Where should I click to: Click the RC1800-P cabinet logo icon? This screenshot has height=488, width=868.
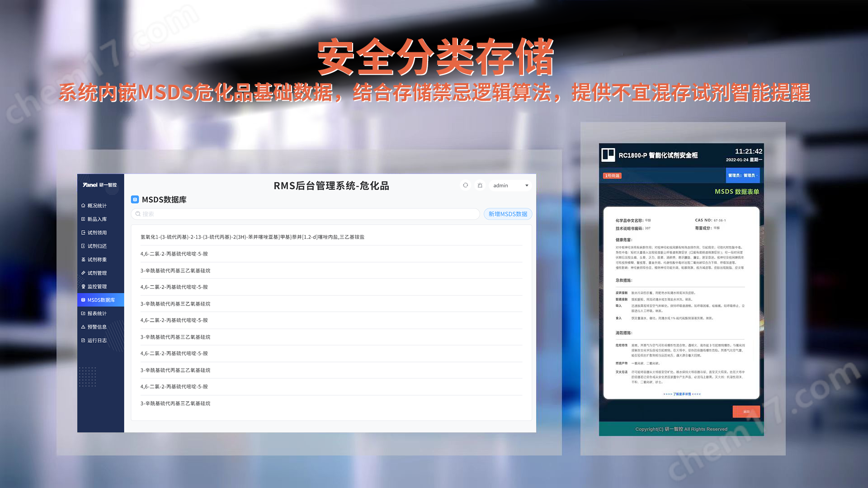(x=608, y=155)
